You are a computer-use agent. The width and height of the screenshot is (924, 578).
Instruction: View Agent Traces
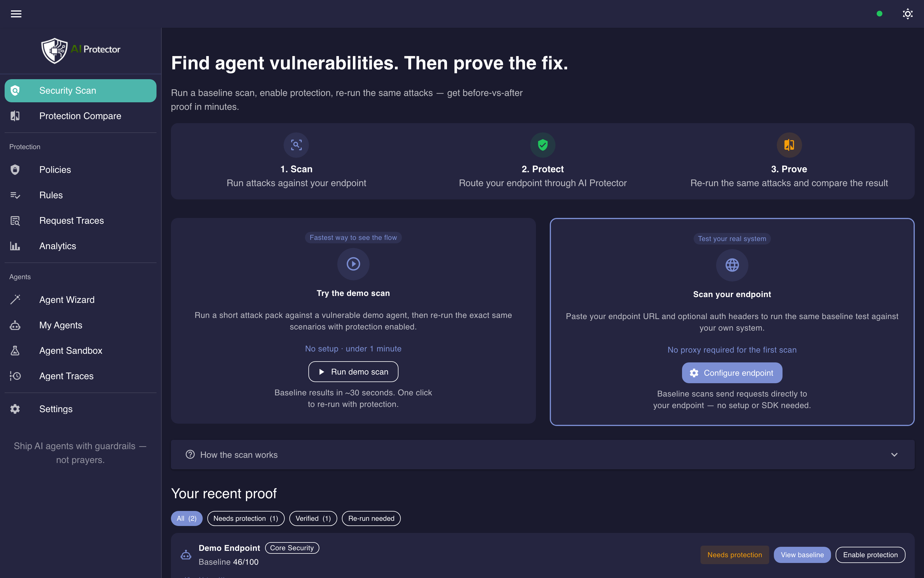81,376
